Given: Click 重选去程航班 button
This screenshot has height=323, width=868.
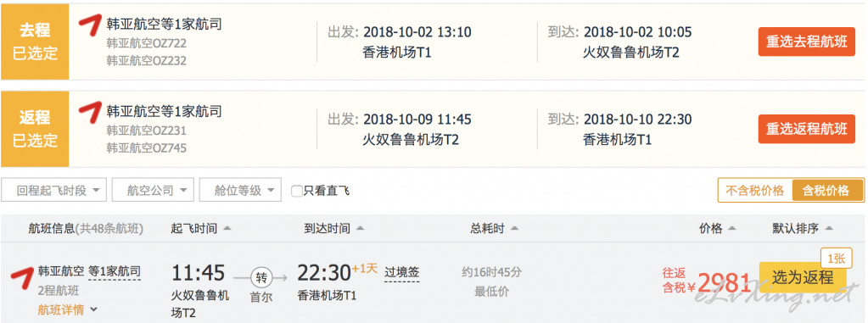Looking at the screenshot, I should point(807,42).
